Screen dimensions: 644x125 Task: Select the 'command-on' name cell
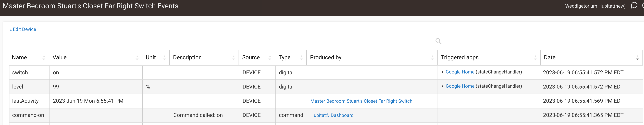pos(29,115)
